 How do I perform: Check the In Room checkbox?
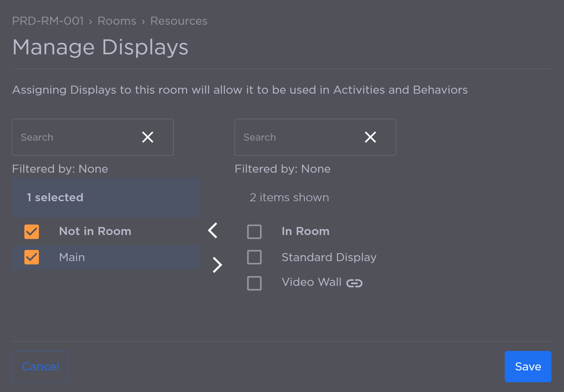point(254,232)
